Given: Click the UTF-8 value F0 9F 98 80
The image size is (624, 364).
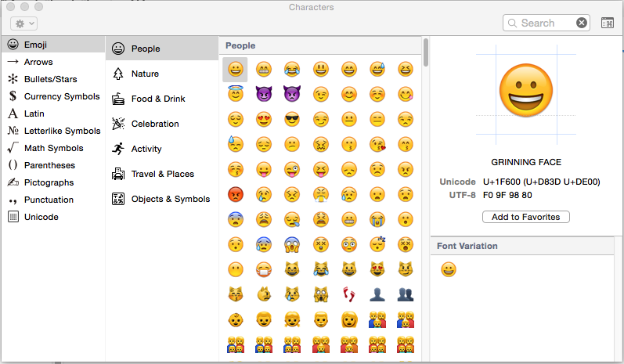Looking at the screenshot, I should [x=507, y=195].
